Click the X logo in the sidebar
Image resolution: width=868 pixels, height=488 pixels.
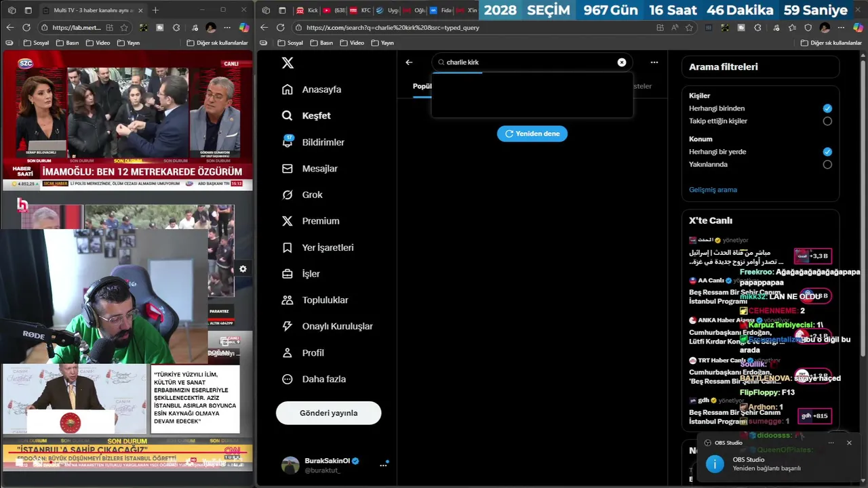288,62
